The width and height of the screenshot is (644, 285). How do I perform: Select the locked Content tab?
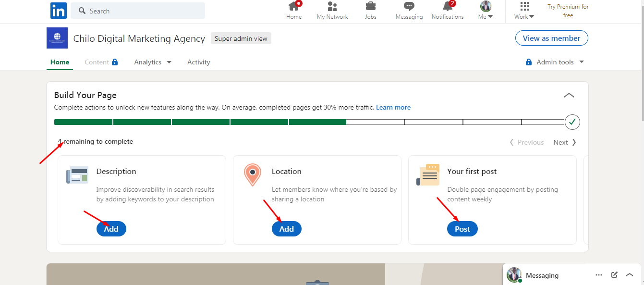point(101,62)
